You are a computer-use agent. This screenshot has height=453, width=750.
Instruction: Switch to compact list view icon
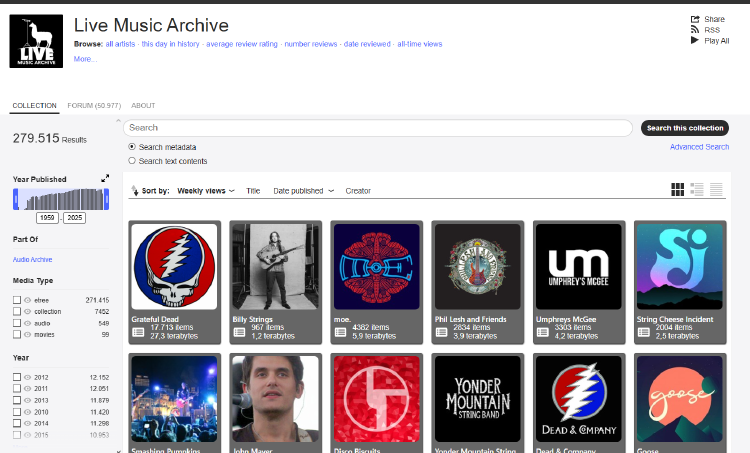[x=716, y=189]
